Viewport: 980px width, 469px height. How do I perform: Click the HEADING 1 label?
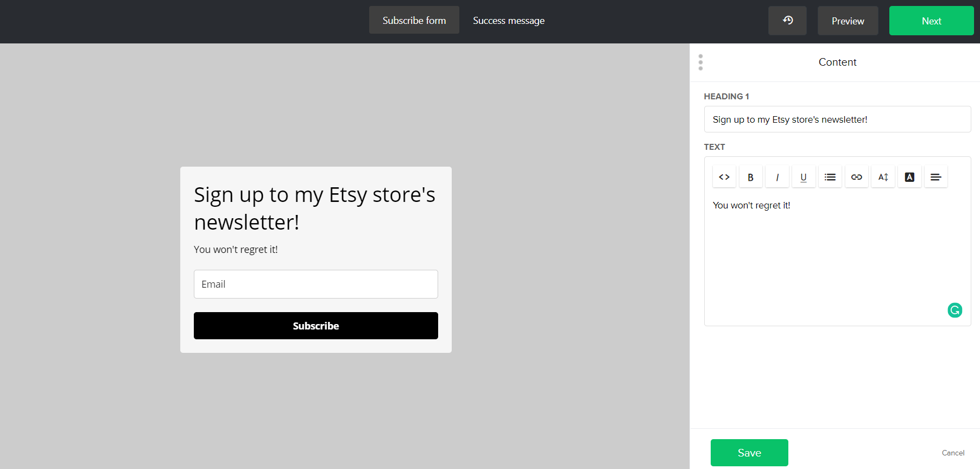(x=726, y=96)
